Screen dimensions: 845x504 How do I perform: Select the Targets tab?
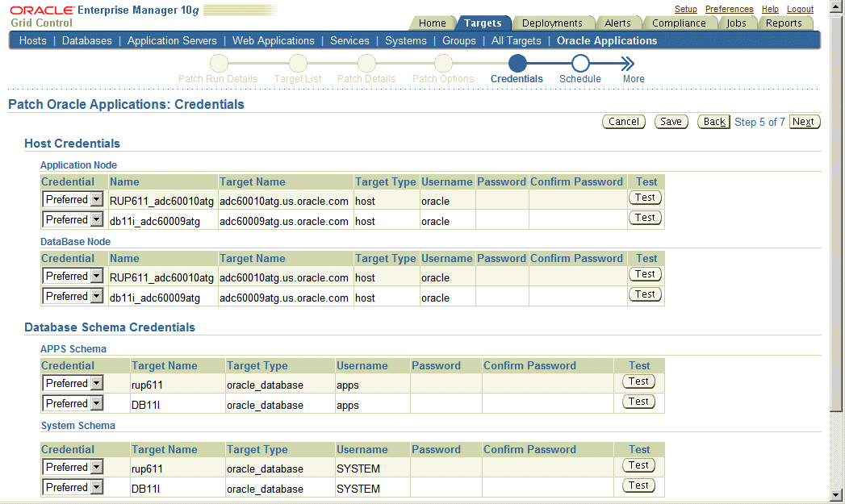(x=483, y=23)
